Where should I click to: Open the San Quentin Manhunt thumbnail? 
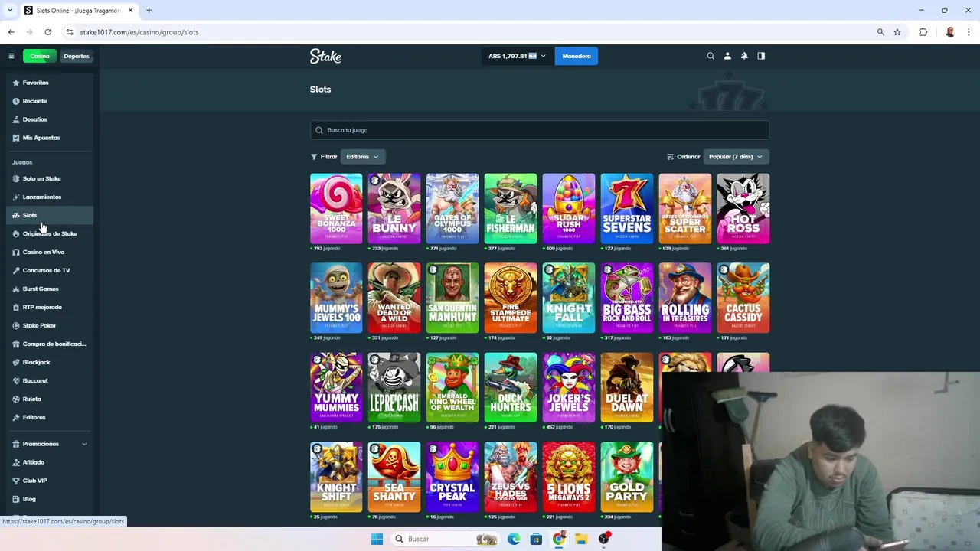(x=452, y=298)
